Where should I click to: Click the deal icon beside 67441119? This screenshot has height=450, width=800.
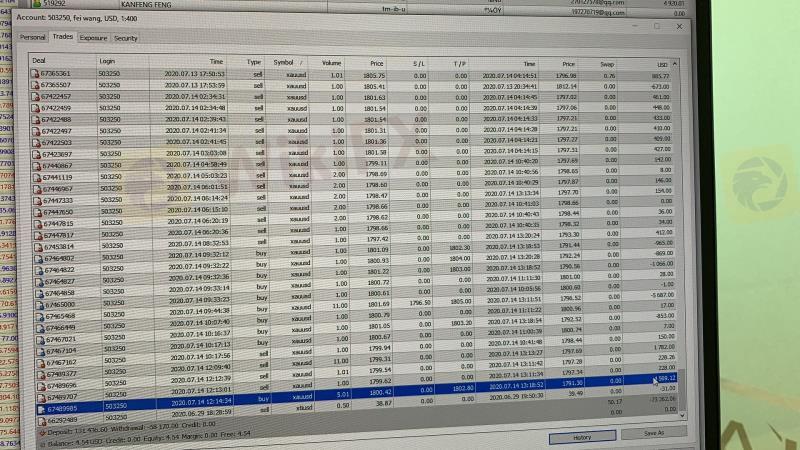tap(37, 178)
